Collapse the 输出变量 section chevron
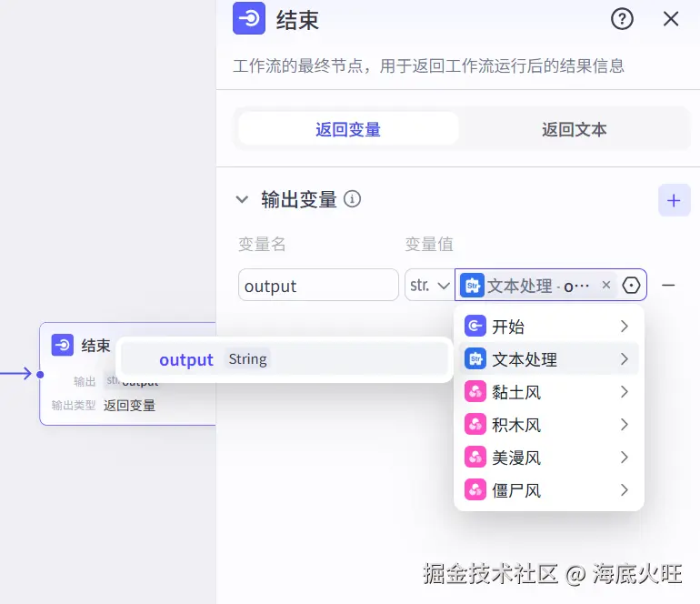The image size is (700, 604). coord(242,199)
